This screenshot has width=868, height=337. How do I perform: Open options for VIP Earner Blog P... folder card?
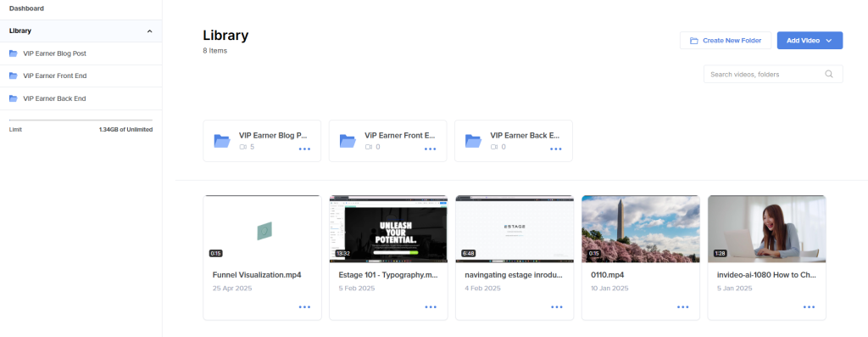point(304,149)
